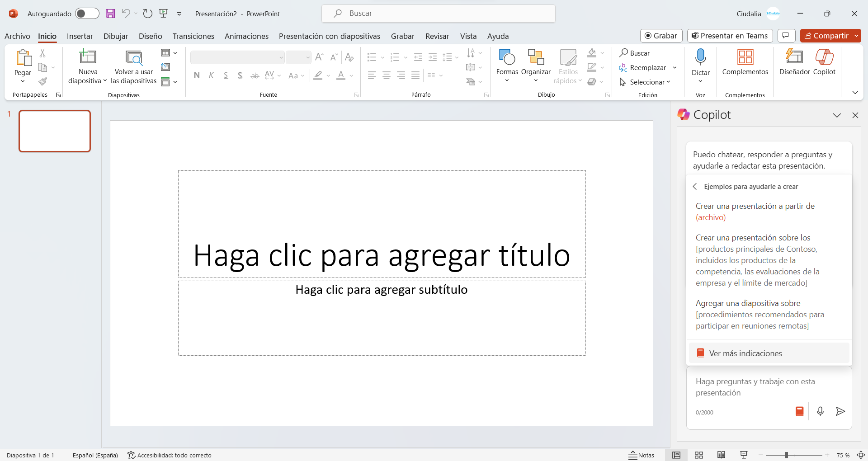Click the Copilot microphone input icon
Screen dimensions: 868x461
coord(820,411)
